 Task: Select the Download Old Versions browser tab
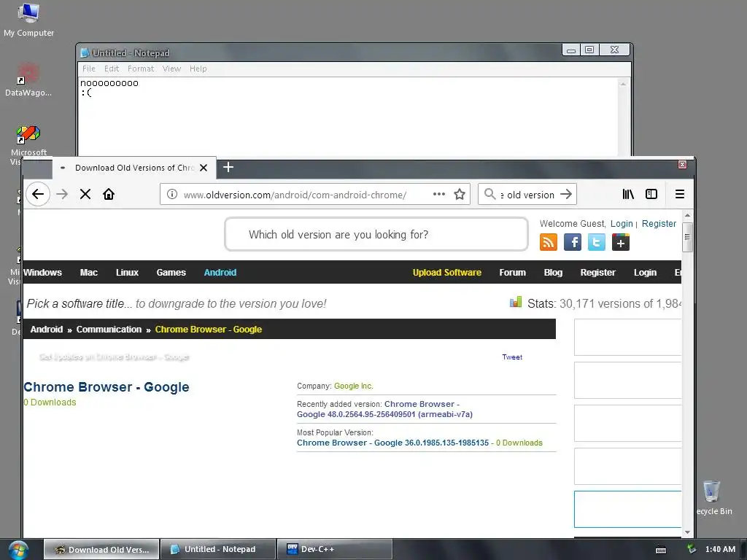tap(134, 168)
